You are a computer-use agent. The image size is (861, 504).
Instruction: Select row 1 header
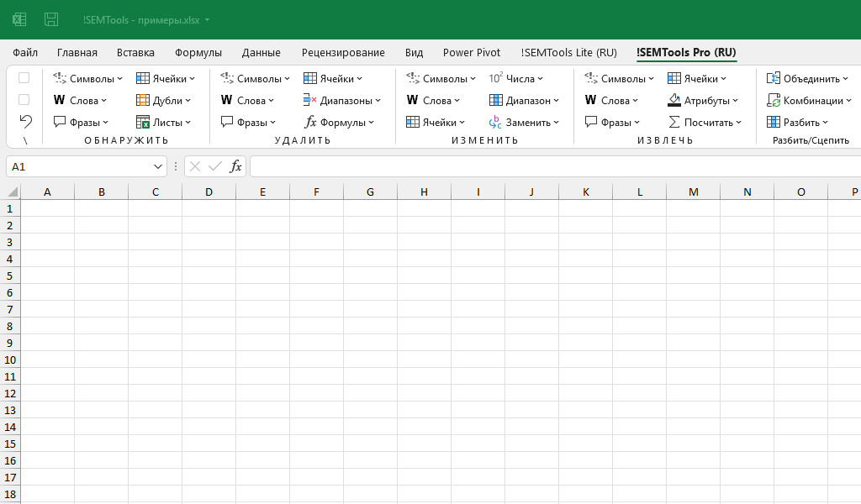(x=10, y=208)
